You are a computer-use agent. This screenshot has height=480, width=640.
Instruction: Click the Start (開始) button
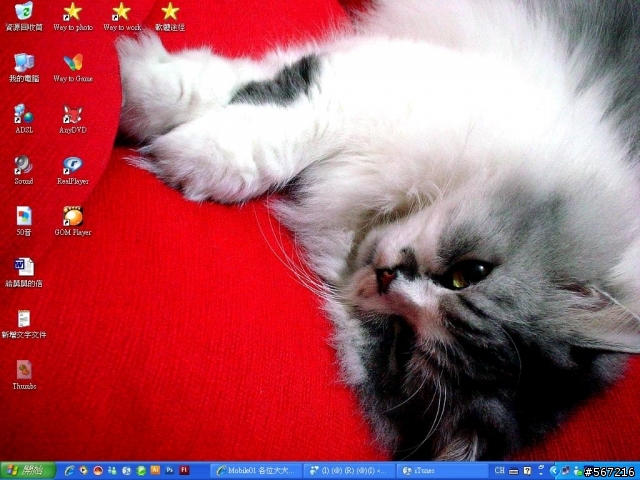(28, 471)
